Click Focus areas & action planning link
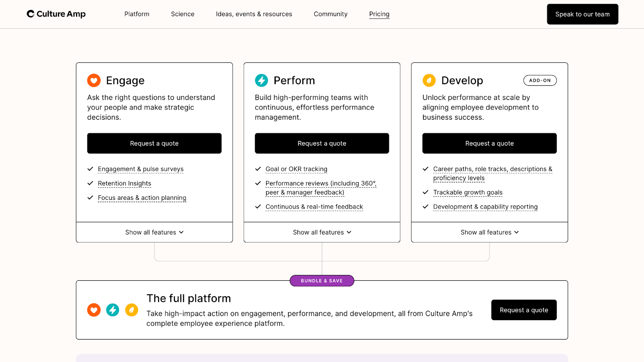 coord(142,198)
